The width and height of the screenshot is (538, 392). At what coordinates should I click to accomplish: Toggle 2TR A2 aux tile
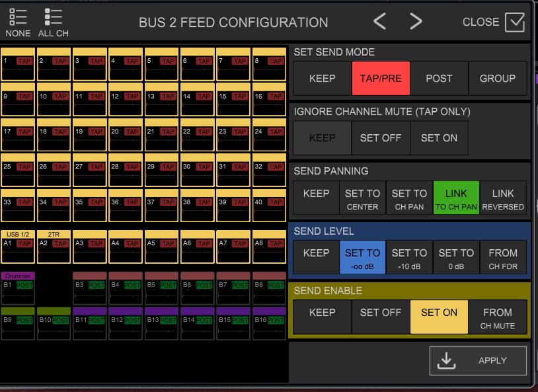click(x=54, y=247)
